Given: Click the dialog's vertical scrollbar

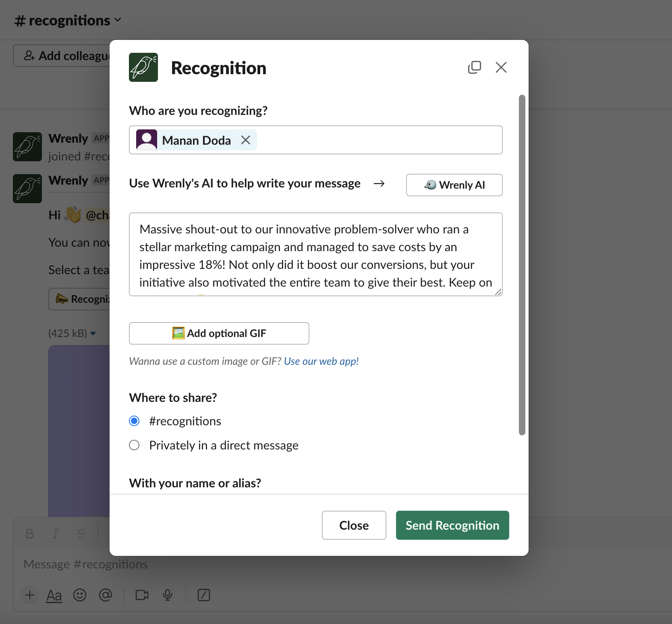Looking at the screenshot, I should coord(522,265).
